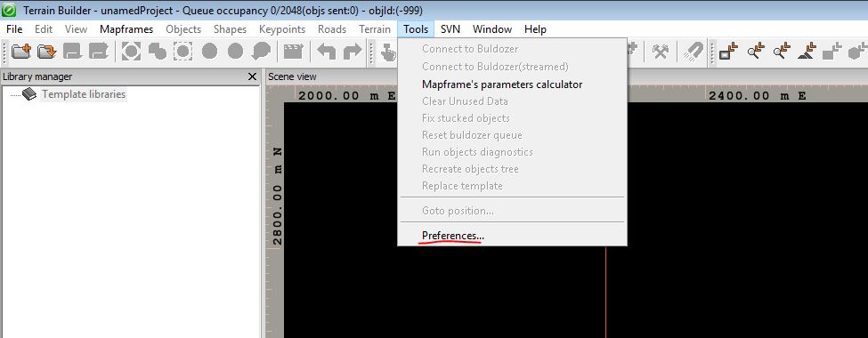The width and height of the screenshot is (868, 338).
Task: Click the Scene view panel title
Action: point(292,76)
